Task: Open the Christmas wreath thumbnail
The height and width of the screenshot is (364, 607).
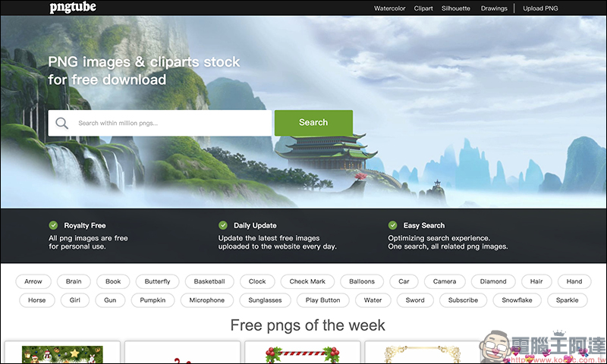Action: [x=62, y=354]
